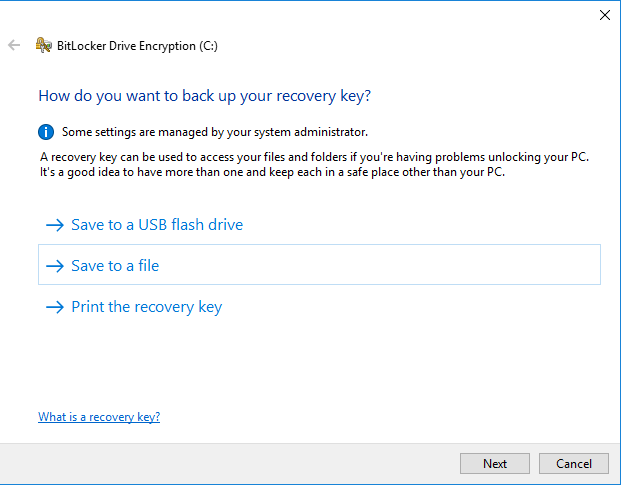Click the Next button
The width and height of the screenshot is (621, 485).
(x=495, y=464)
